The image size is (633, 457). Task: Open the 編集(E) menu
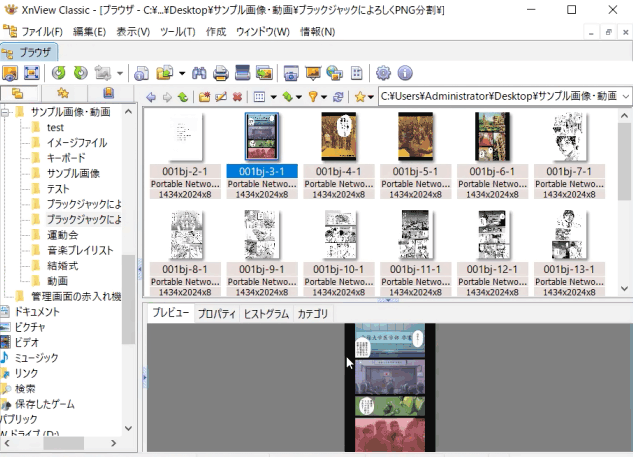[x=89, y=31]
